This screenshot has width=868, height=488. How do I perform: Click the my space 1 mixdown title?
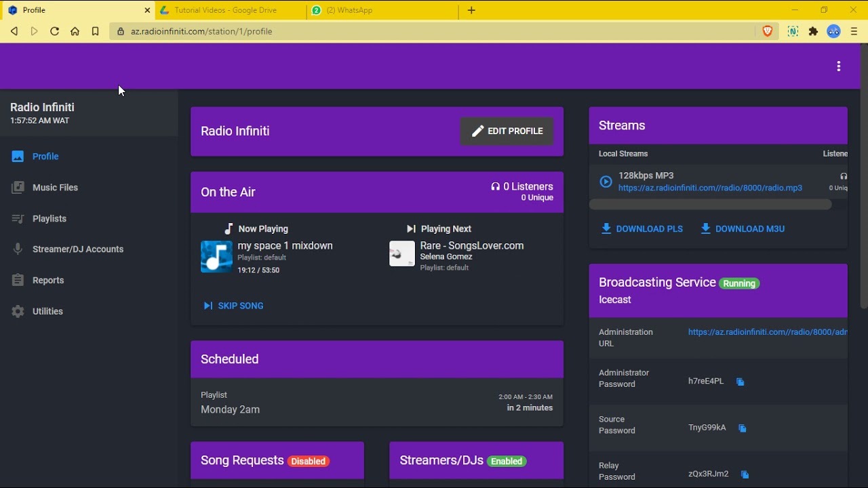(x=285, y=246)
